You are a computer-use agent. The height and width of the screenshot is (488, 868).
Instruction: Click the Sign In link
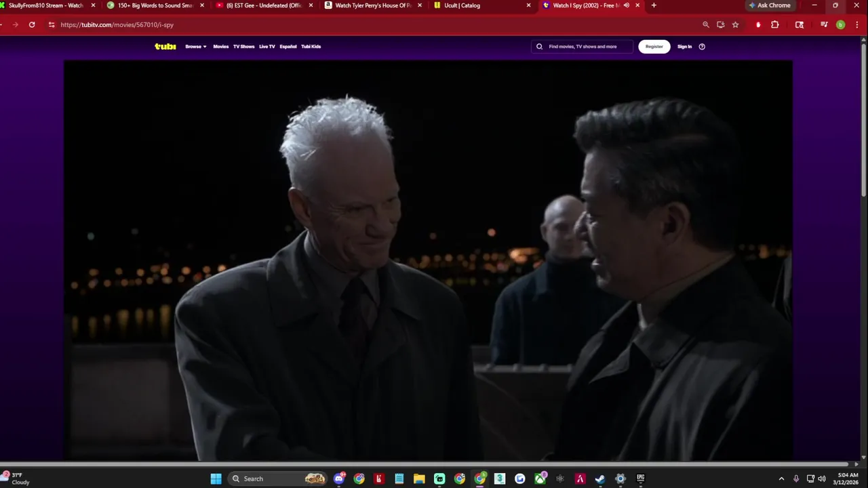click(x=685, y=47)
